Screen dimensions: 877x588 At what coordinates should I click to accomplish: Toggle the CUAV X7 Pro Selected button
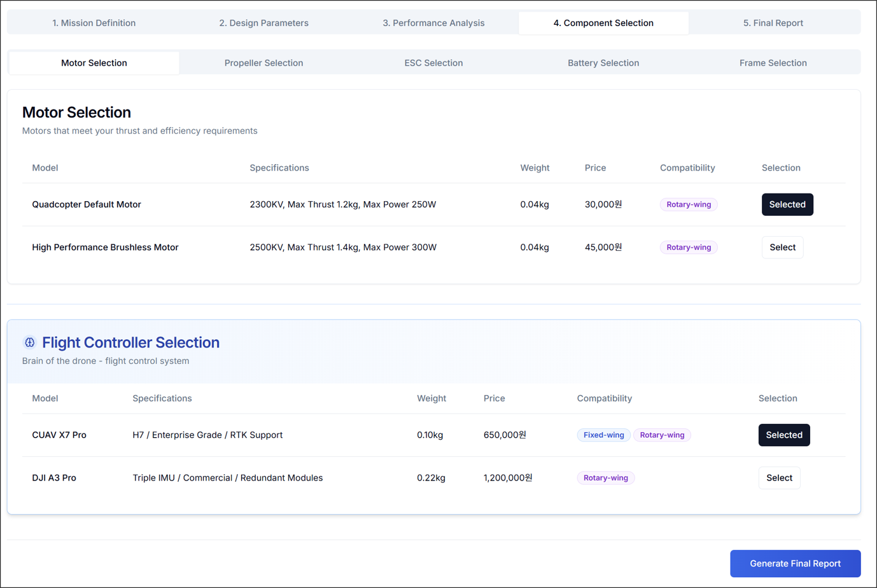coord(783,435)
